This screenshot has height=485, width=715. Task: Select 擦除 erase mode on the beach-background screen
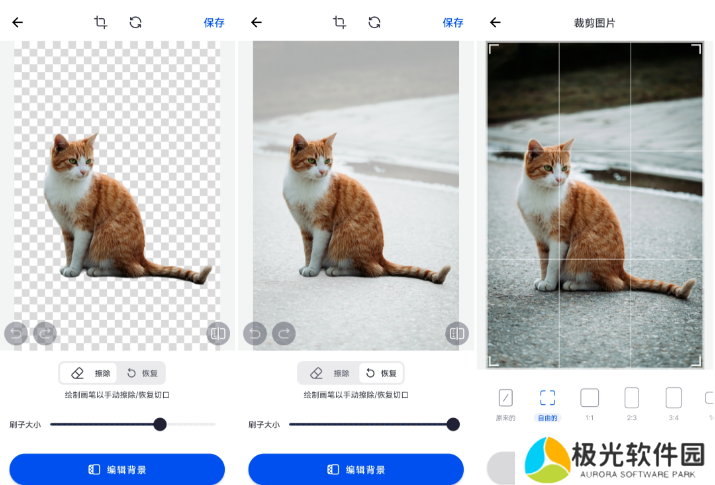pyautogui.click(x=329, y=373)
